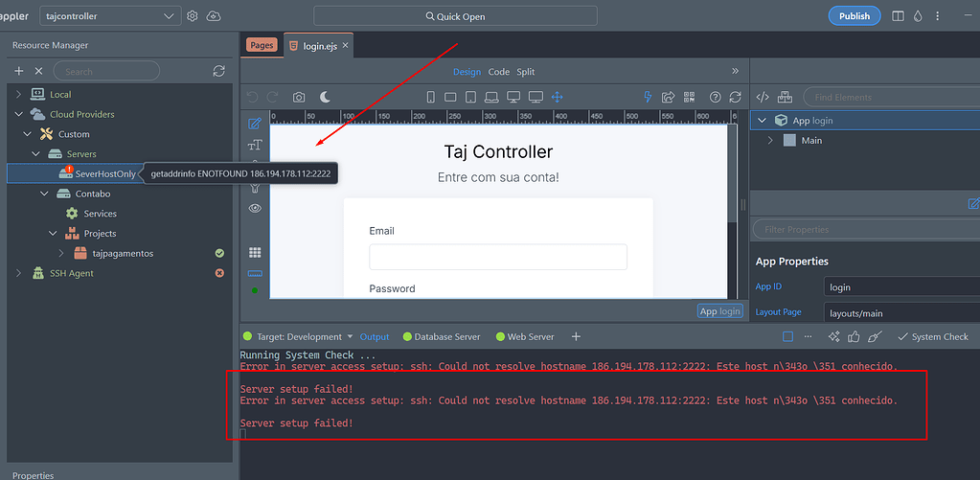
Task: Click the water drop theme icon
Action: click(918, 16)
